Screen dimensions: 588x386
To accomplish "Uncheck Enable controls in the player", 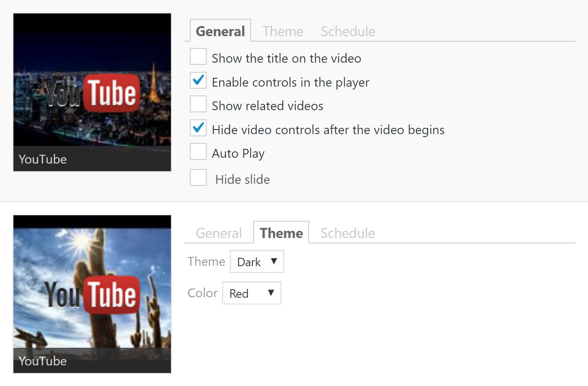I will tap(198, 81).
